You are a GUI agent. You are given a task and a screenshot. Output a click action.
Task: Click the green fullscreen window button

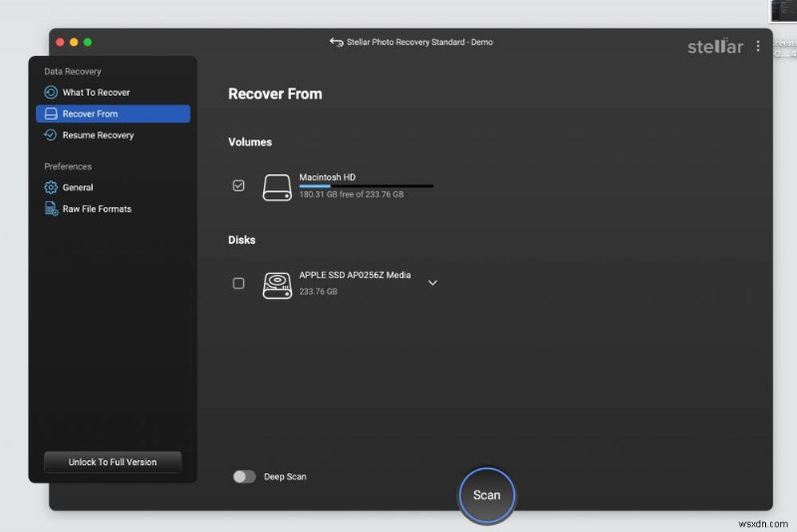tap(88, 42)
